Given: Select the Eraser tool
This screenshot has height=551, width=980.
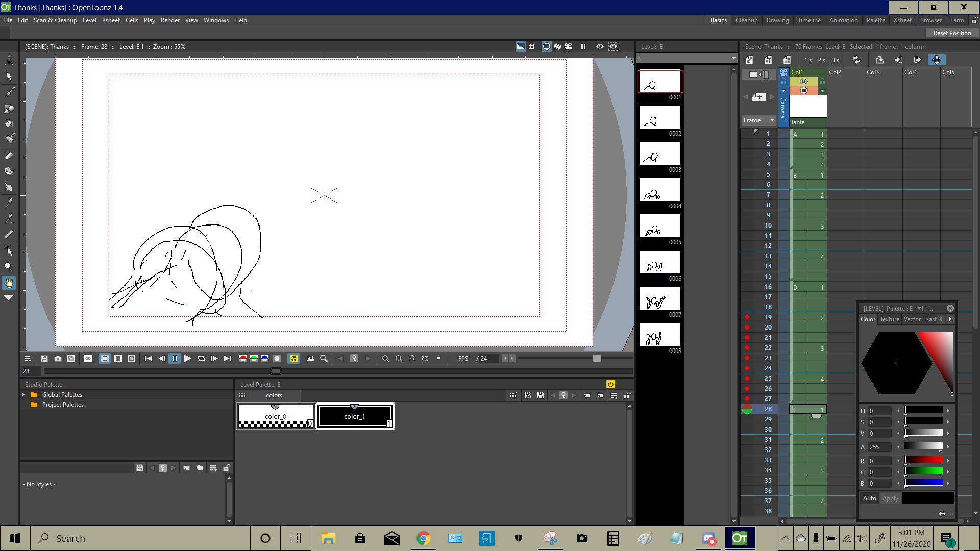Looking at the screenshot, I should point(9,156).
